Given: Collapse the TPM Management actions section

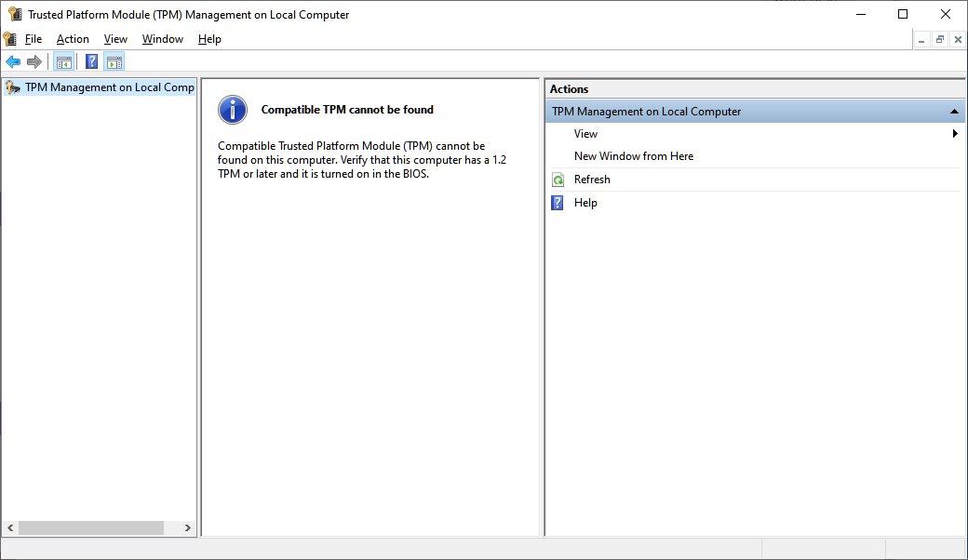Looking at the screenshot, I should click(954, 112).
